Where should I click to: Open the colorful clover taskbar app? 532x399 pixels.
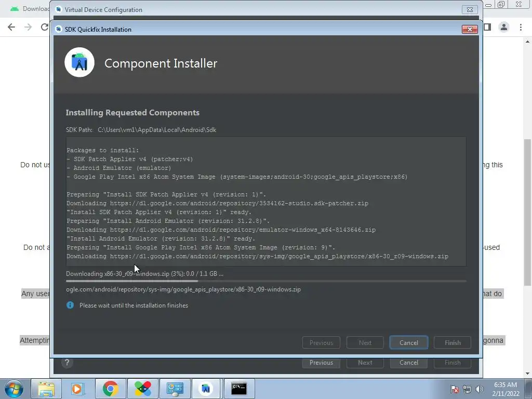click(142, 389)
